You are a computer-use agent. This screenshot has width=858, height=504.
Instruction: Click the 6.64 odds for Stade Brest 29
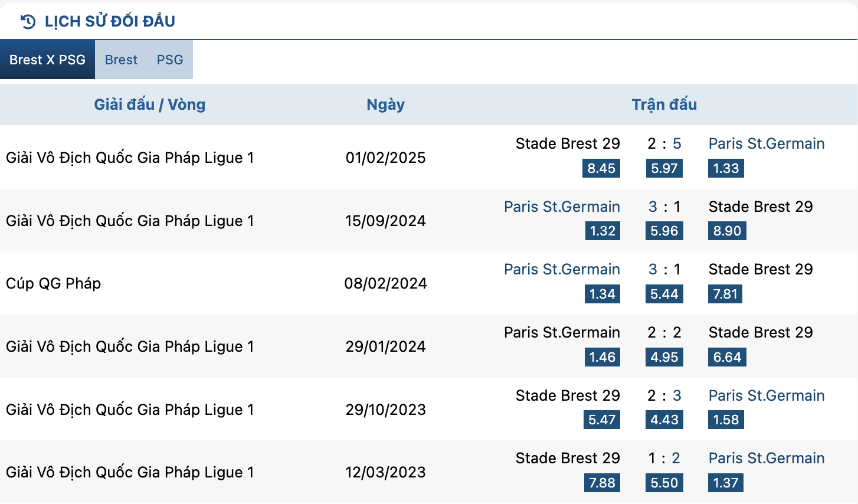click(727, 357)
